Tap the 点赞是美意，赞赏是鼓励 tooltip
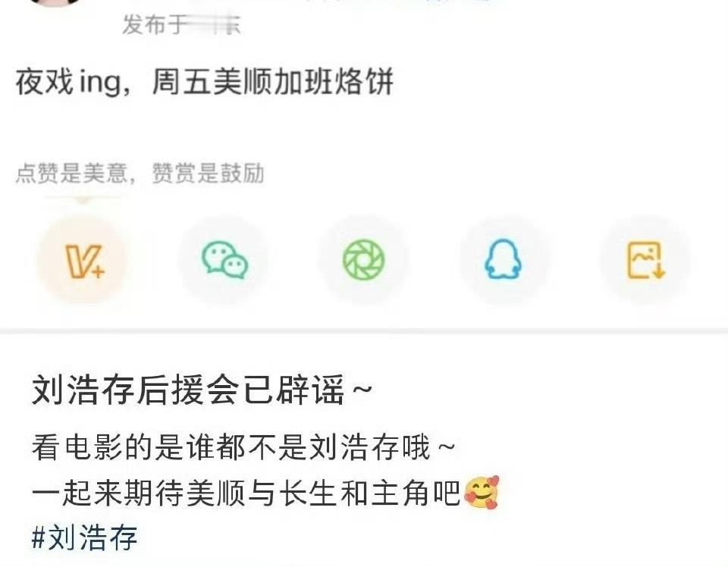728x567 pixels. (140, 173)
